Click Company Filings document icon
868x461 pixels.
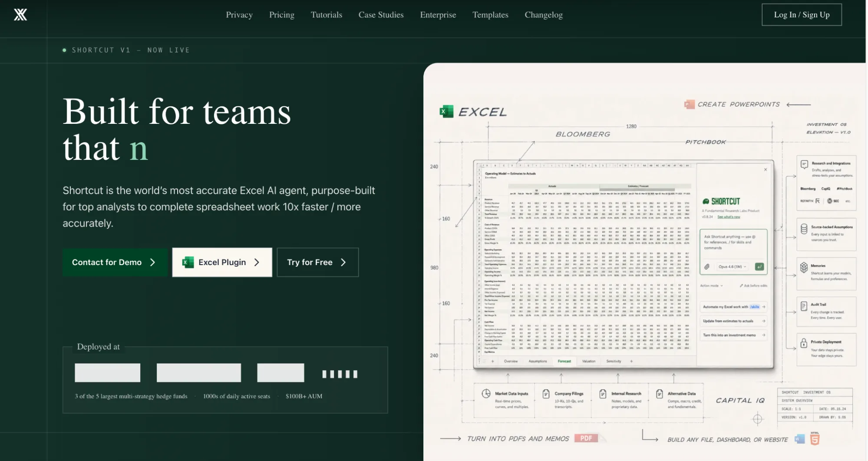click(546, 394)
